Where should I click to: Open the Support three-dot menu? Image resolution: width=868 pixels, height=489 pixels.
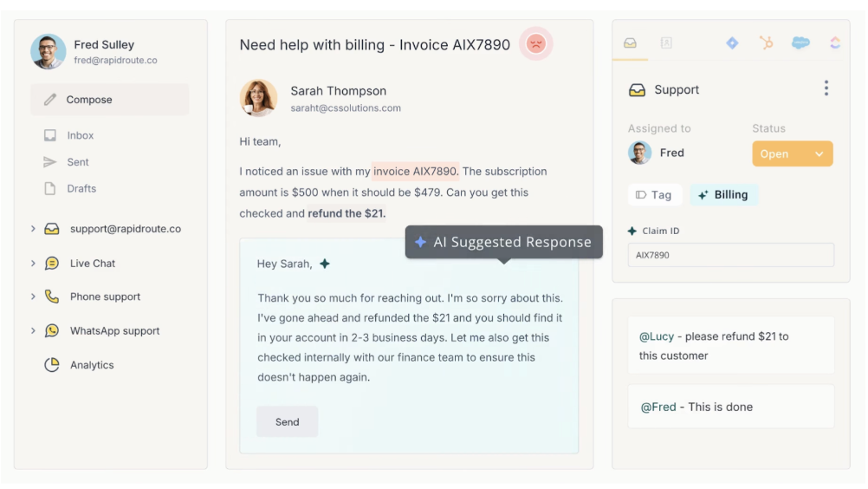click(826, 88)
